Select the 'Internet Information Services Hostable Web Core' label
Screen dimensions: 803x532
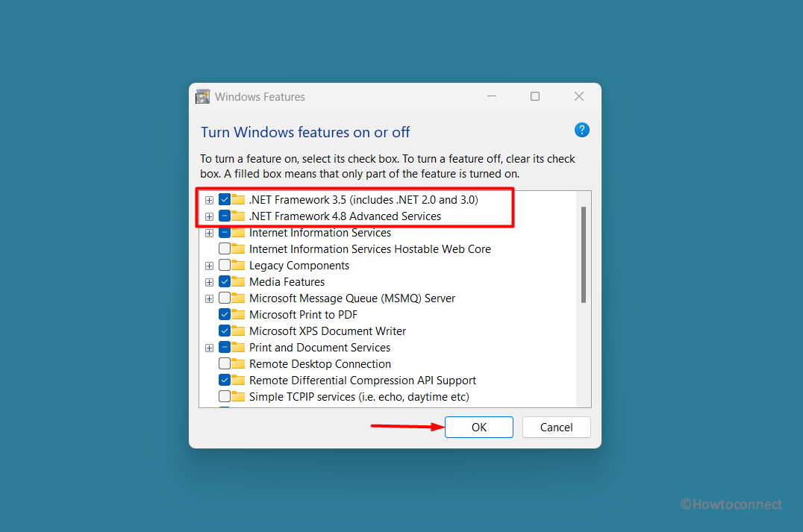[x=369, y=249]
